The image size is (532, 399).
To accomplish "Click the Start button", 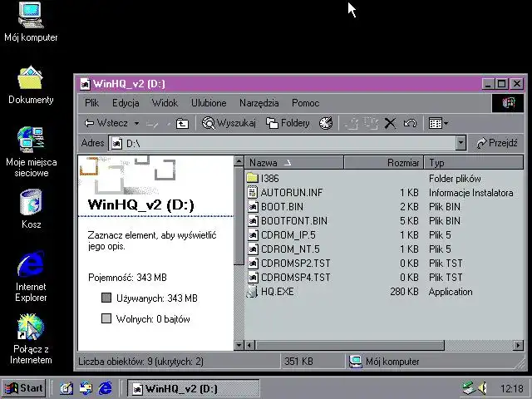I will tap(24, 388).
